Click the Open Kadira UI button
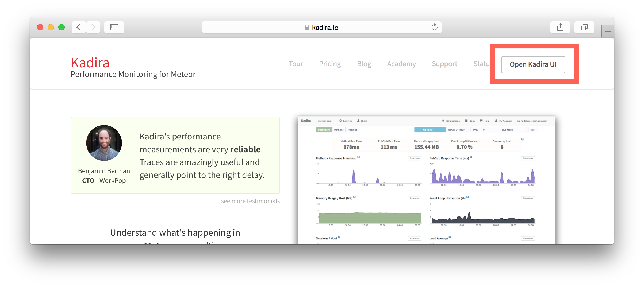This screenshot has height=287, width=644. [x=533, y=64]
